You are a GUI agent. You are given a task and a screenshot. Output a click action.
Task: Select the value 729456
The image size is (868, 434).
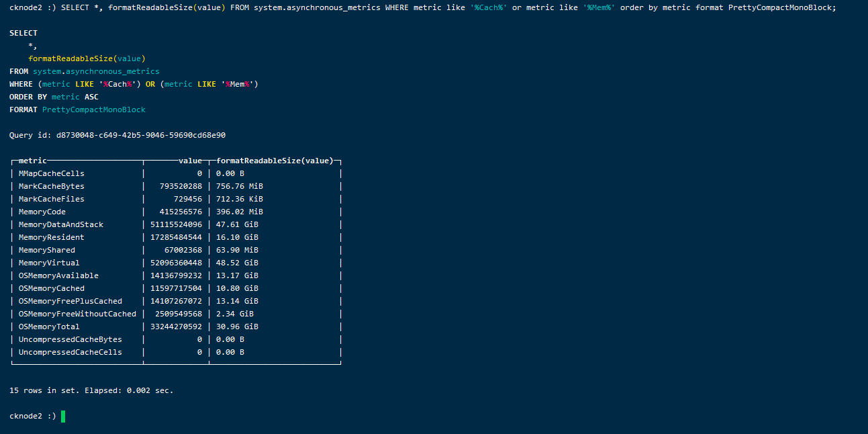click(188, 199)
